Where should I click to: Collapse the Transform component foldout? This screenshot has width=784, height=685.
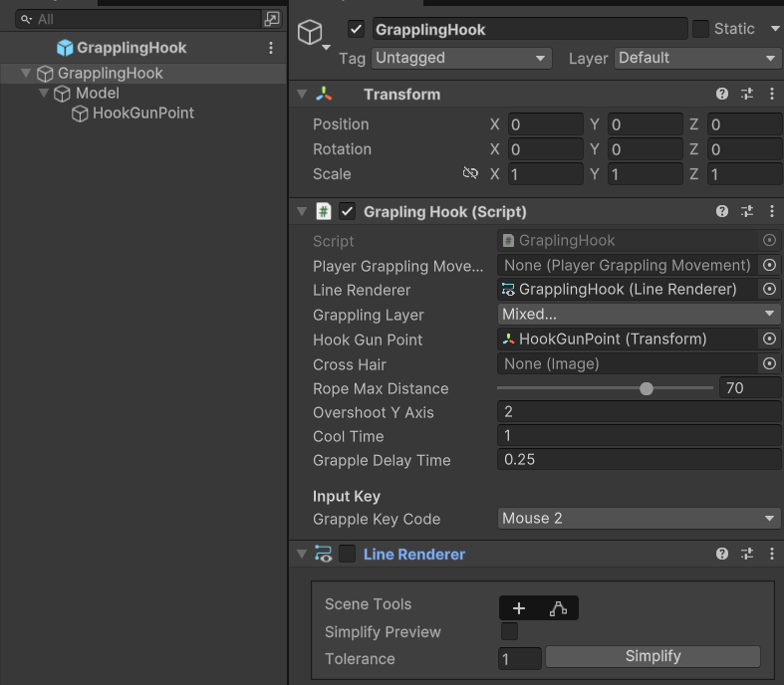click(302, 94)
